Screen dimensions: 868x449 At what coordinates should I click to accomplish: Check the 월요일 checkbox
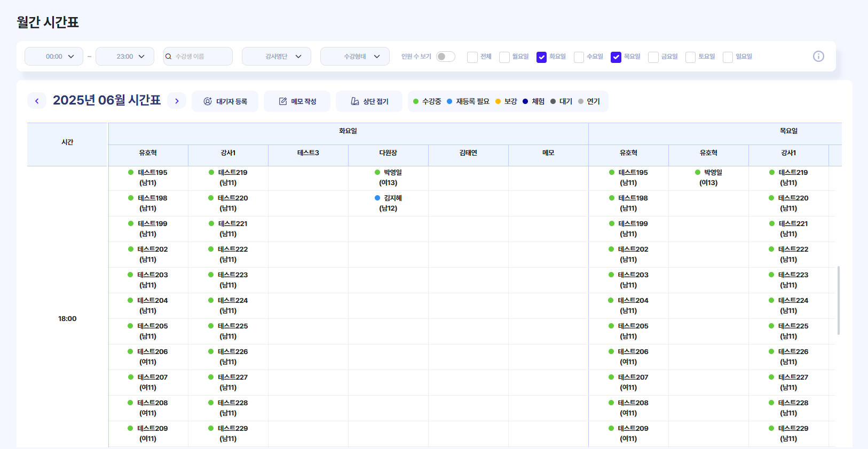point(504,57)
